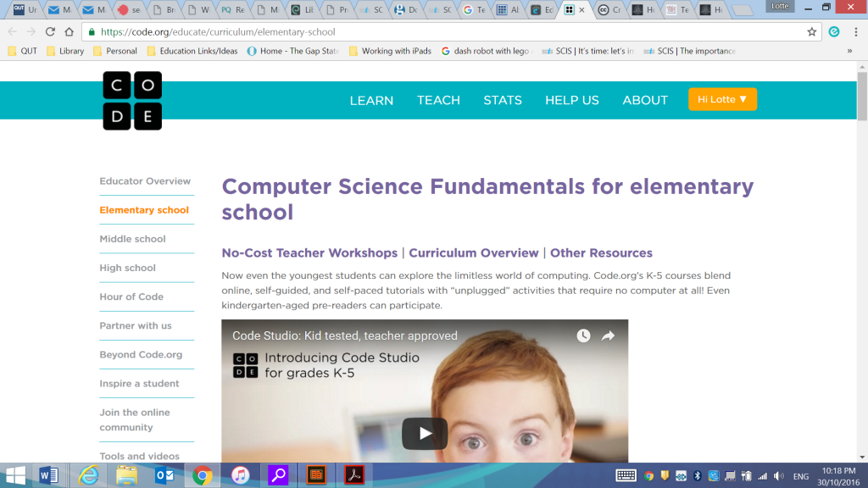Go to High school in sidebar
868x488 pixels.
[x=127, y=268]
